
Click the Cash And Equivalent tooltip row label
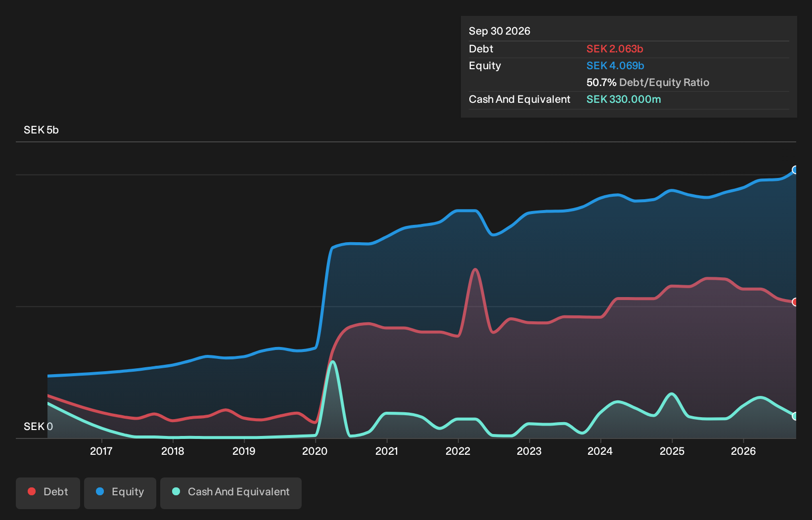(520, 99)
